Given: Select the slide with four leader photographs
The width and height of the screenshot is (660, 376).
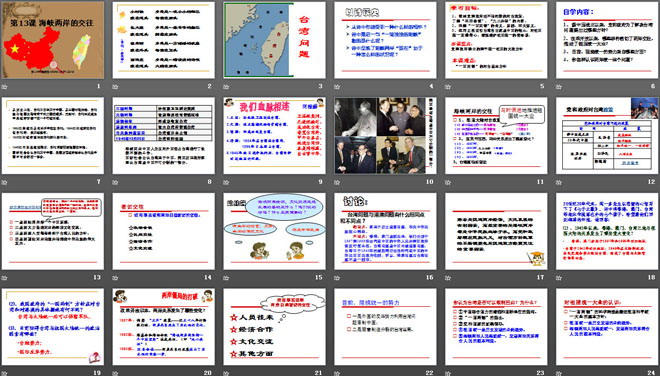Looking at the screenshot, I should pyautogui.click(x=385, y=136).
